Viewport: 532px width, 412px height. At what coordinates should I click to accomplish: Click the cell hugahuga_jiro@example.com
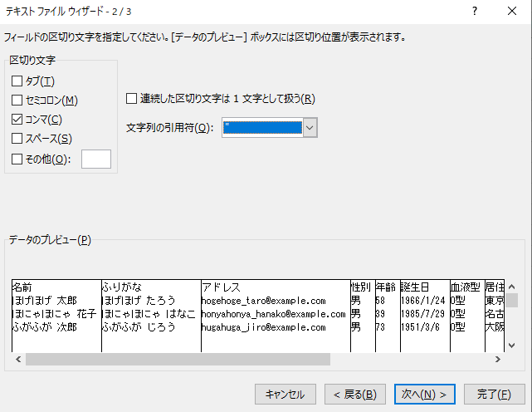(x=263, y=327)
